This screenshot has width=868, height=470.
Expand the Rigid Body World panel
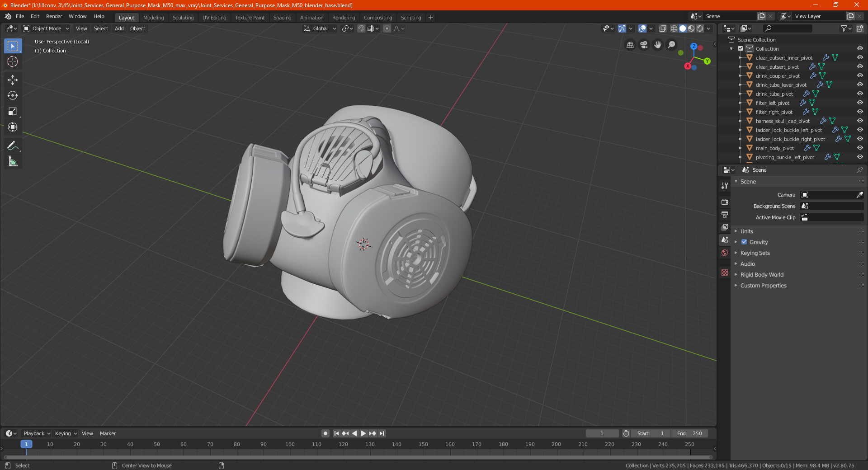click(762, 275)
